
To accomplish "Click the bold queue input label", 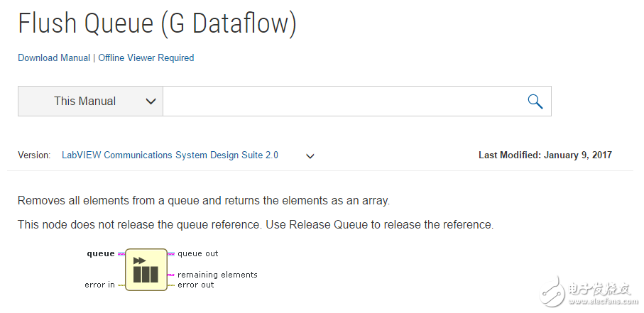I will pyautogui.click(x=100, y=253).
